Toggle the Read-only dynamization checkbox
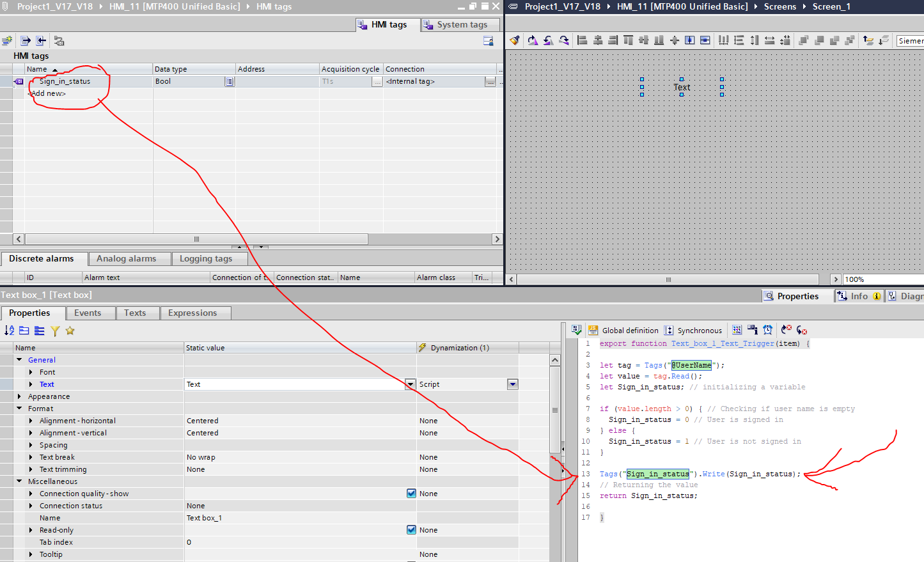924x562 pixels. tap(411, 530)
